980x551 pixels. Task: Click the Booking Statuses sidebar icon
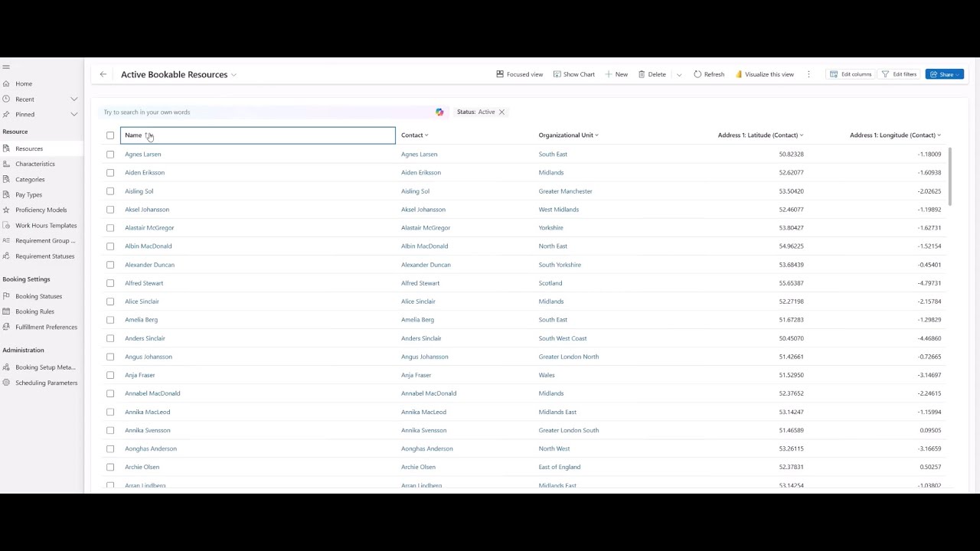click(6, 296)
